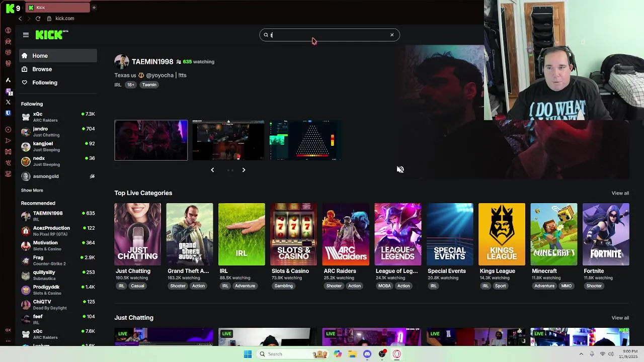Open Special Events category card

[x=450, y=234]
